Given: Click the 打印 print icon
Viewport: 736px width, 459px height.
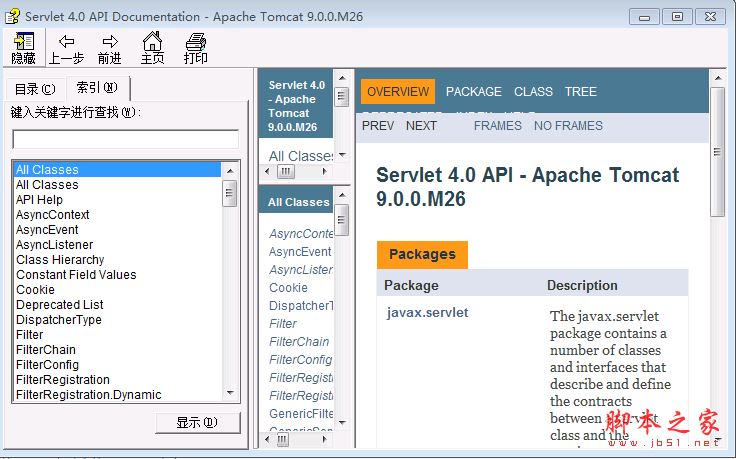Looking at the screenshot, I should point(196,48).
